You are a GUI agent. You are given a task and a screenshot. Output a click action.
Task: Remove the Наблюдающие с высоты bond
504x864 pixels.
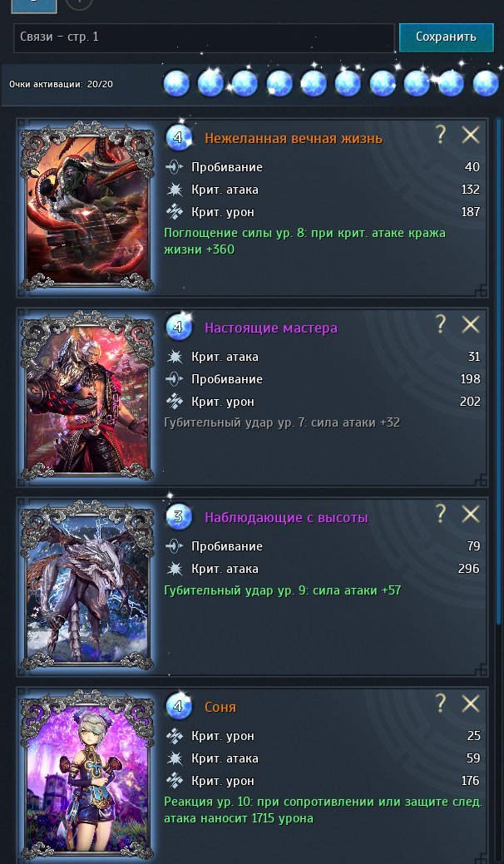(x=471, y=514)
